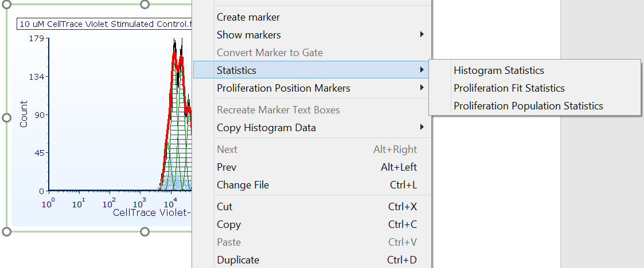Click the CellTrace Violet x-axis label

(x=151, y=212)
